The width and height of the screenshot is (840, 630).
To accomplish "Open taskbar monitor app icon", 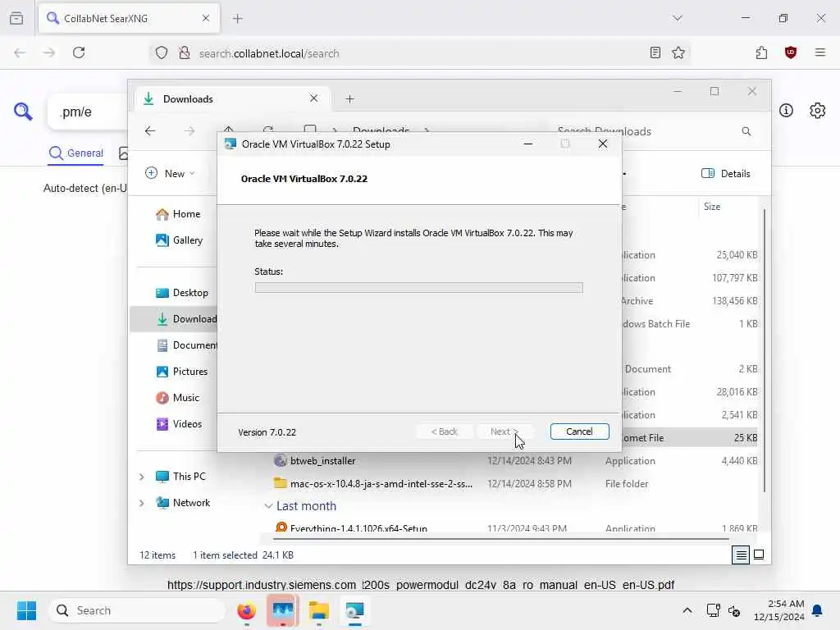I will (x=282, y=610).
